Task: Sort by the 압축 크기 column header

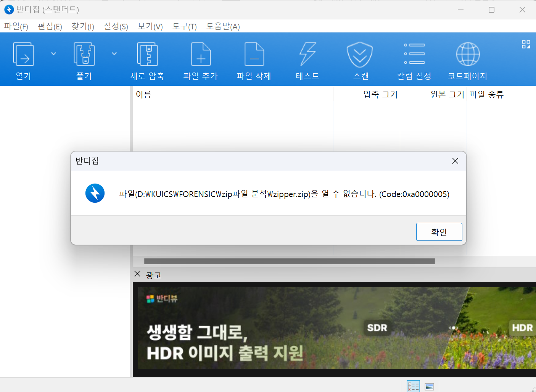Action: coord(367,94)
